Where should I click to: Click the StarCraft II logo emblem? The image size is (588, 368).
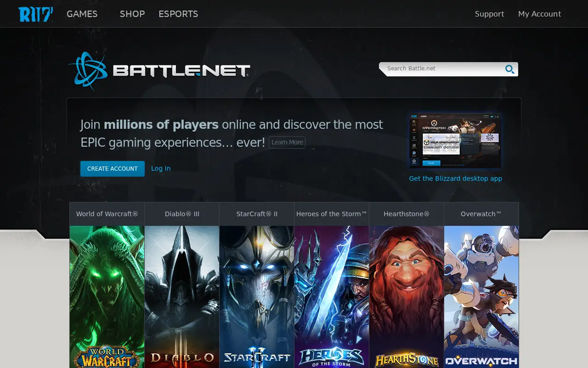pos(257,357)
